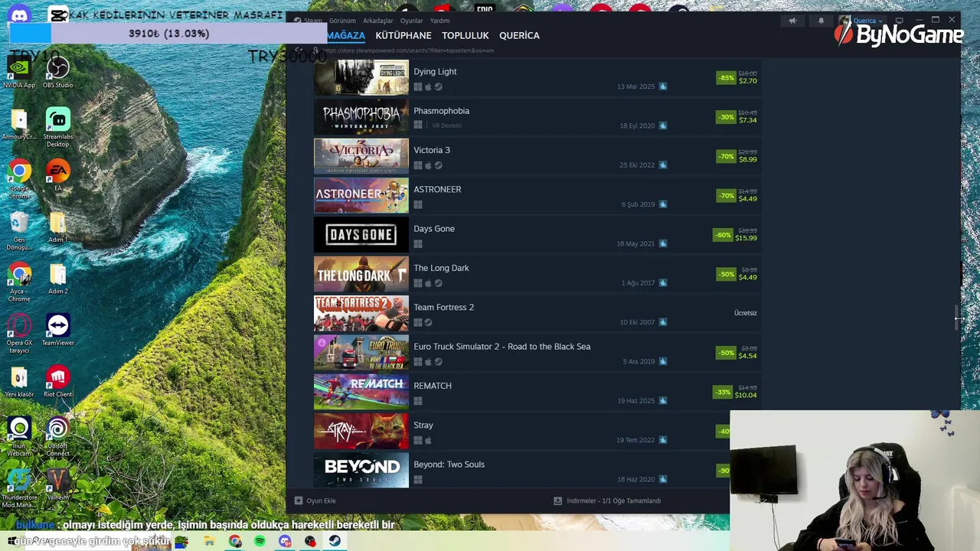Open the Phasmophobia store listing
This screenshot has height=551, width=980.
click(x=536, y=117)
